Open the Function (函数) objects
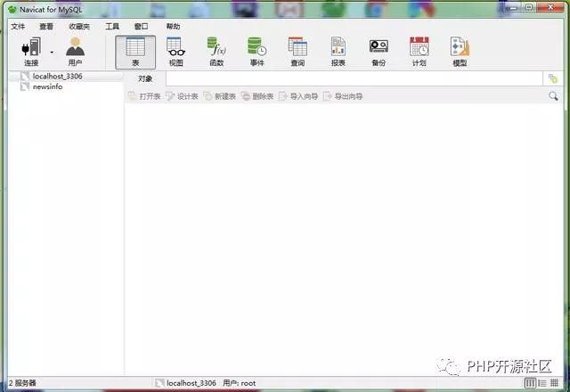This screenshot has height=392, width=570. [x=216, y=52]
